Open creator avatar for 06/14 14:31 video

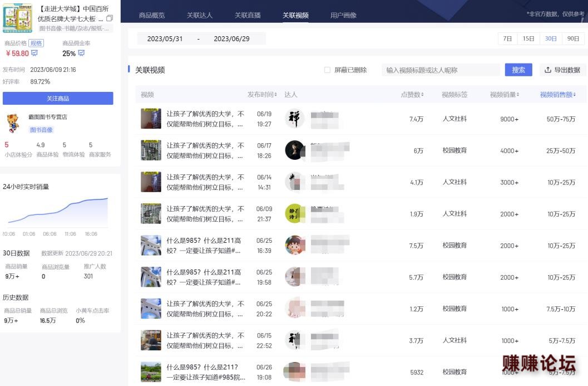point(294,182)
